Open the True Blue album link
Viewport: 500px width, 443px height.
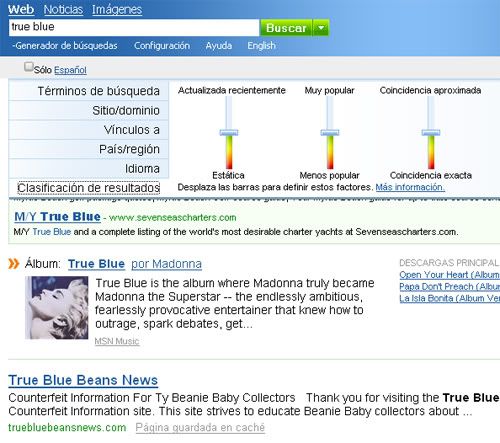(x=96, y=264)
